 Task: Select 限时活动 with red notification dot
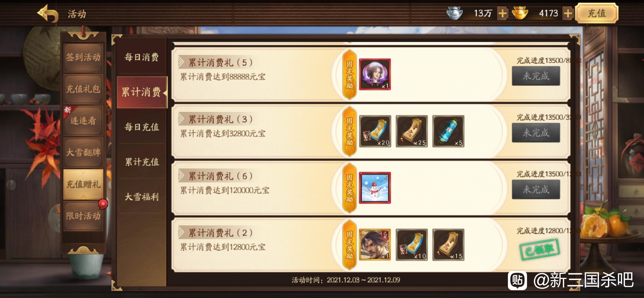tap(83, 216)
